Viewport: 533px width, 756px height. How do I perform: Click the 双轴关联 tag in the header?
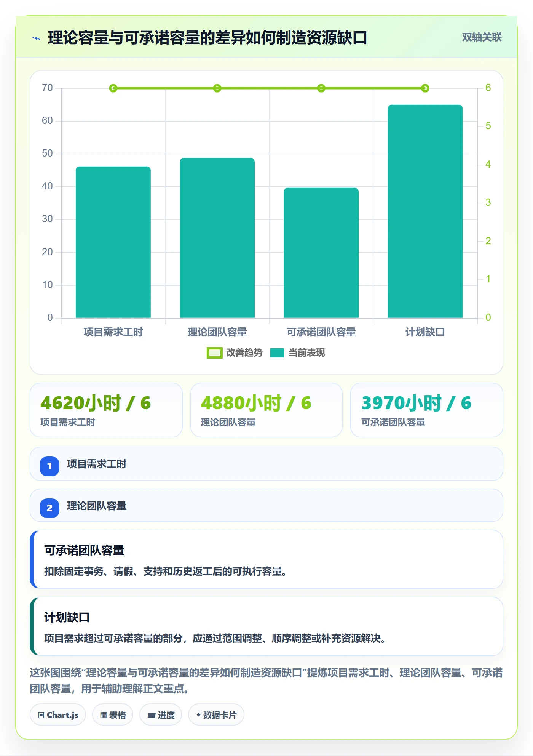(482, 37)
